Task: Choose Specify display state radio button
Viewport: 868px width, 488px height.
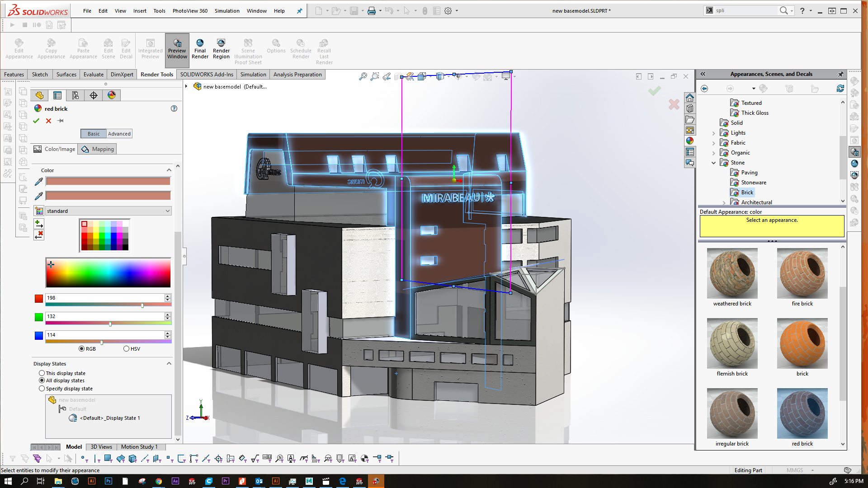Action: (x=42, y=389)
